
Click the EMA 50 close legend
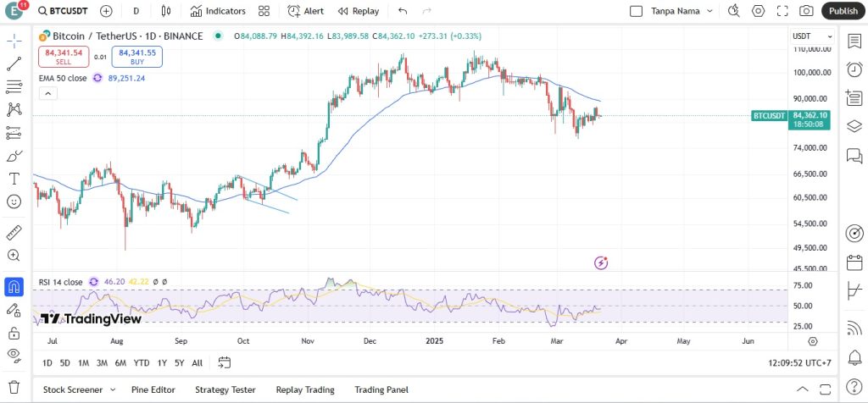coord(63,79)
